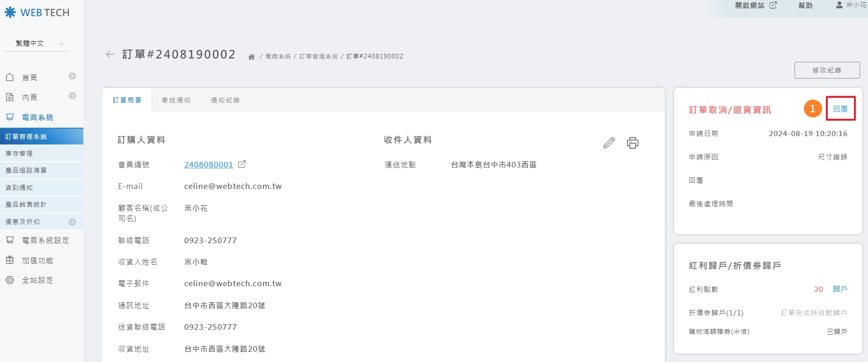Click the gear icon next to 內頁
The width and height of the screenshot is (868, 362).
[72, 96]
